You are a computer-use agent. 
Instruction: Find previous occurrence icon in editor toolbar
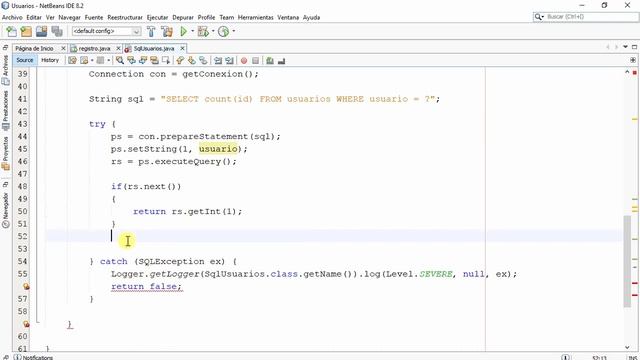[x=131, y=60]
